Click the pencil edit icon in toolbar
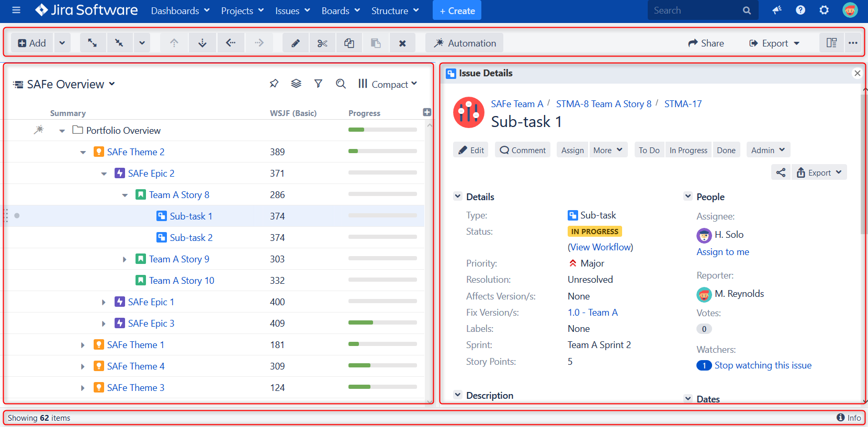This screenshot has width=868, height=427. click(x=296, y=43)
